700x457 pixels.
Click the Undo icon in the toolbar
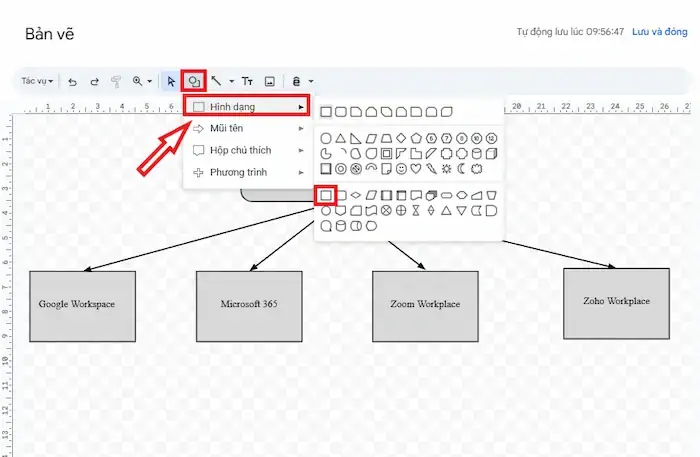pyautogui.click(x=72, y=82)
